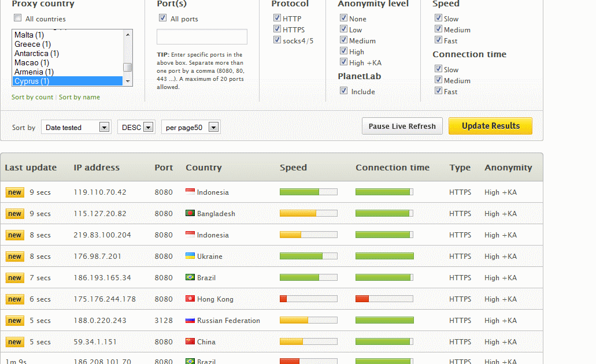Viewport: 596px width, 364px height.
Task: Click the Indonesia flag icon for 119.110.70.42
Action: (x=190, y=191)
